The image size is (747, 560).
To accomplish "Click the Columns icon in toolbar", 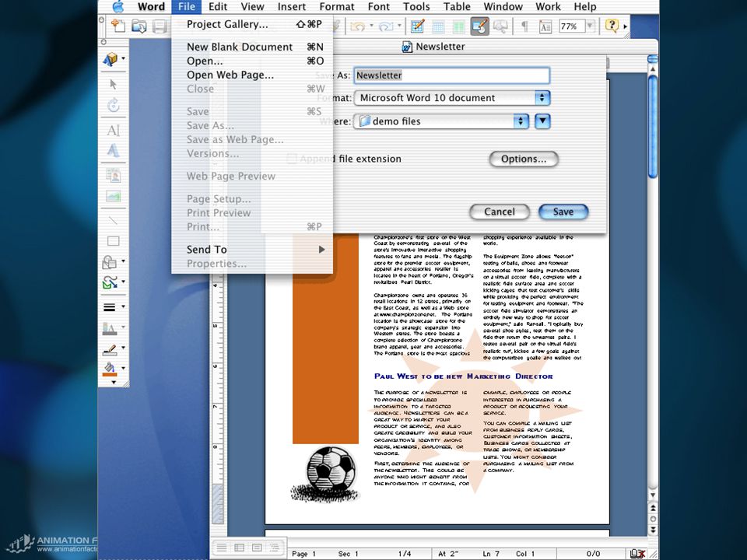I will point(458,26).
